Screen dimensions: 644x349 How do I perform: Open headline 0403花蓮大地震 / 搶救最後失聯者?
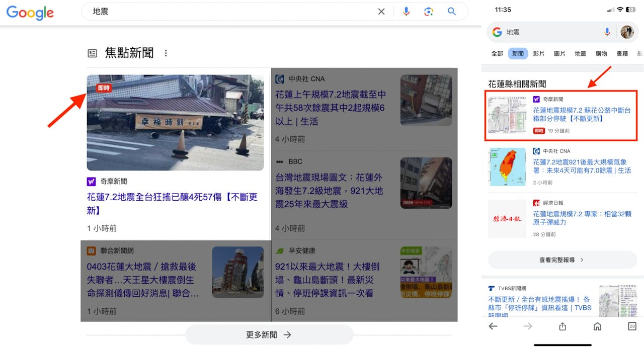point(143,280)
